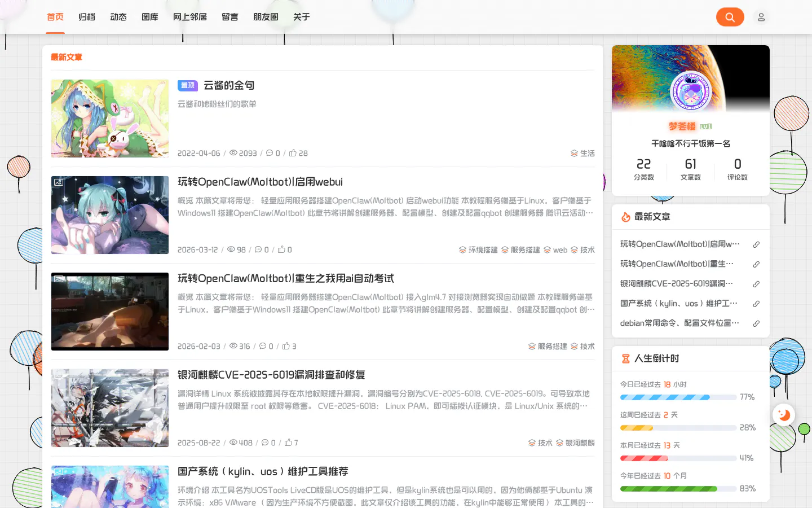Open article 玩转OpenClaw(Moltbot)|启用webui
Viewport: 812px width, 508px height.
(260, 182)
